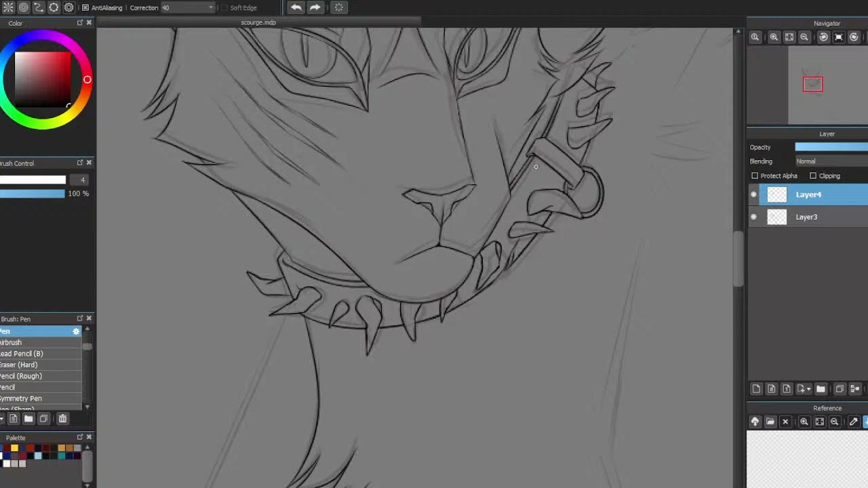The height and width of the screenshot is (488, 868).
Task: Add a brush folder in Brush panel
Action: point(28,419)
